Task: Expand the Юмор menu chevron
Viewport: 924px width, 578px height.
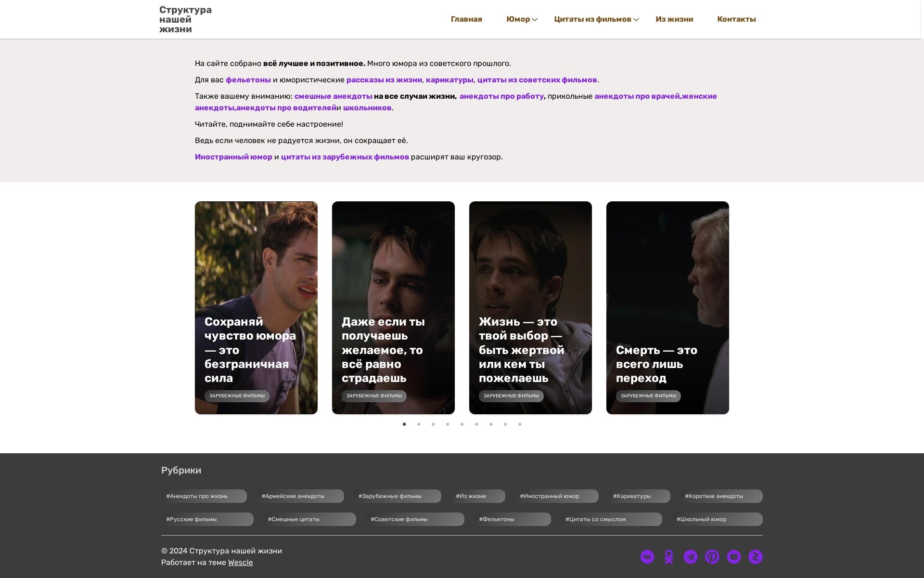Action: [535, 20]
